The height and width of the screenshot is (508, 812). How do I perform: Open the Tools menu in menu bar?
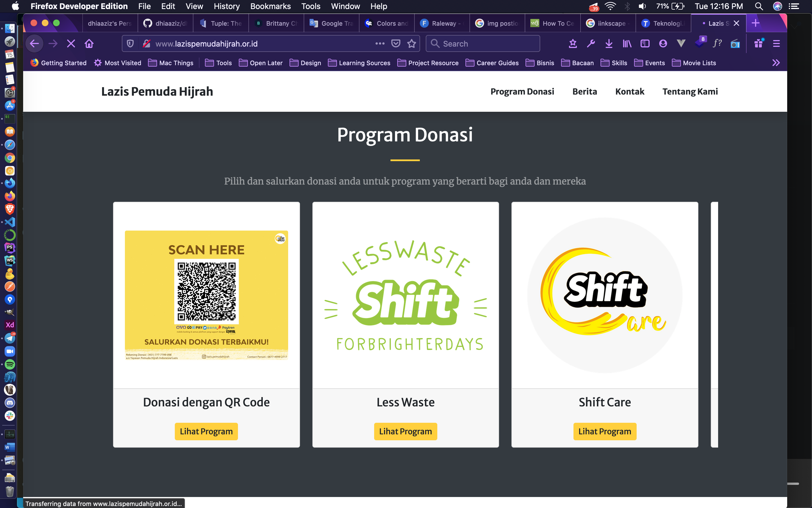pos(311,6)
